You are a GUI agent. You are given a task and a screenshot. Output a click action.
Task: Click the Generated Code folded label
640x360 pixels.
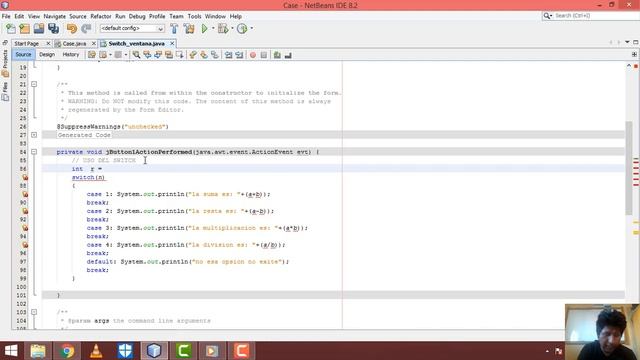click(84, 135)
